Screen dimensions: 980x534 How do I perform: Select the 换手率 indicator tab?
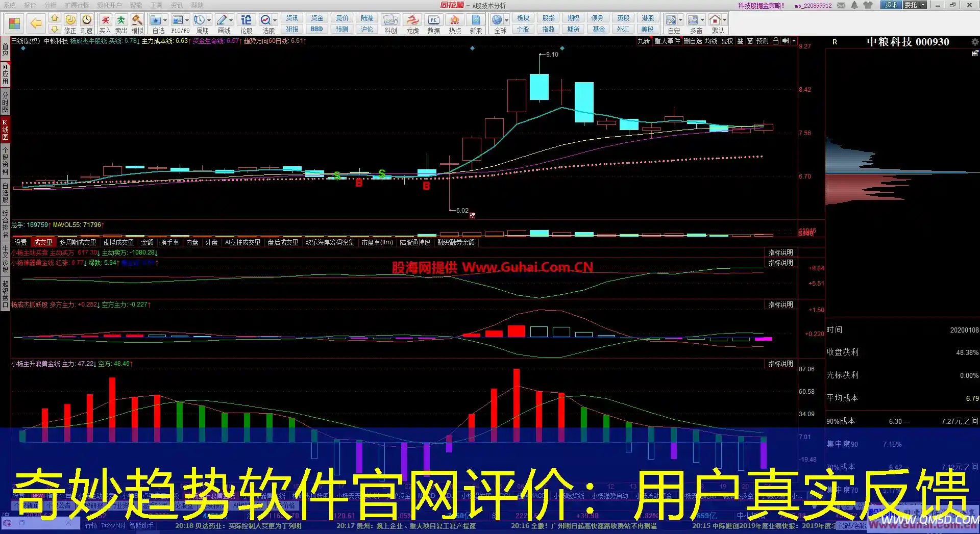(170, 242)
